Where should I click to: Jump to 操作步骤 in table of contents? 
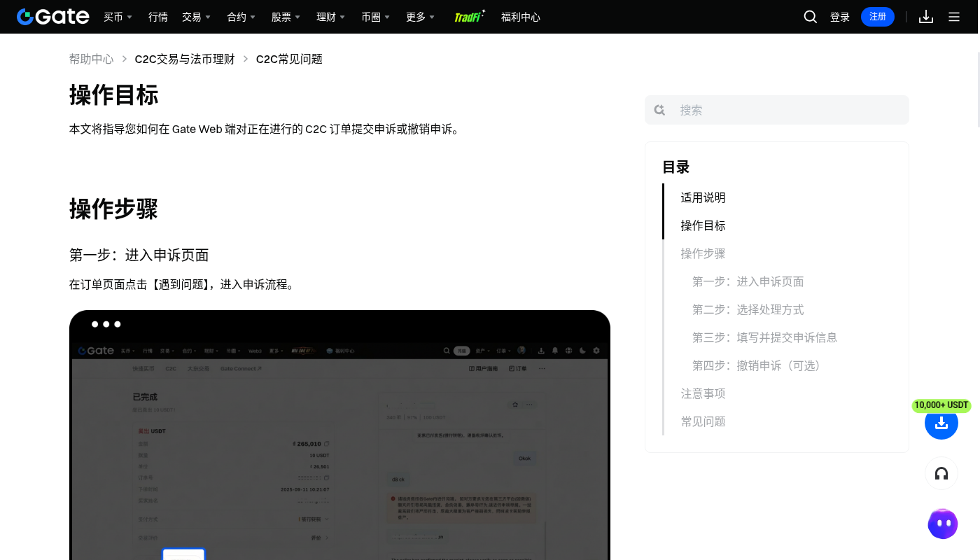(x=703, y=253)
